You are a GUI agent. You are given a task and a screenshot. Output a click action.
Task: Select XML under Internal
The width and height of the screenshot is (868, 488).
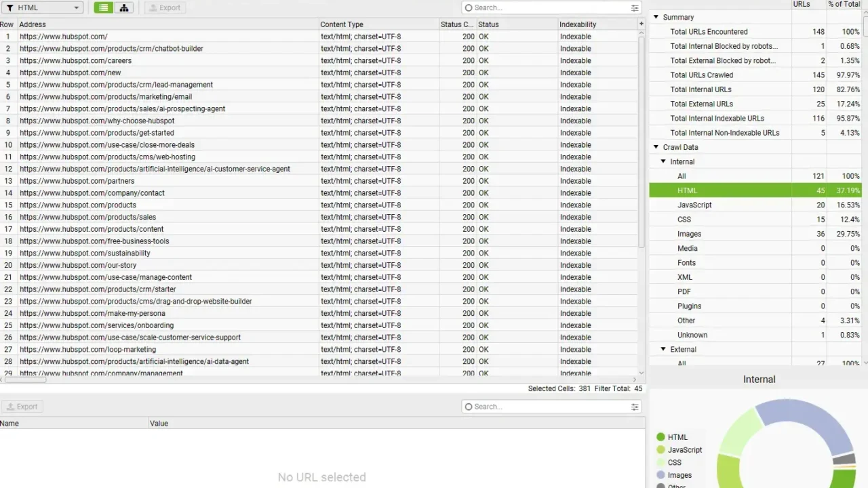tap(755, 277)
